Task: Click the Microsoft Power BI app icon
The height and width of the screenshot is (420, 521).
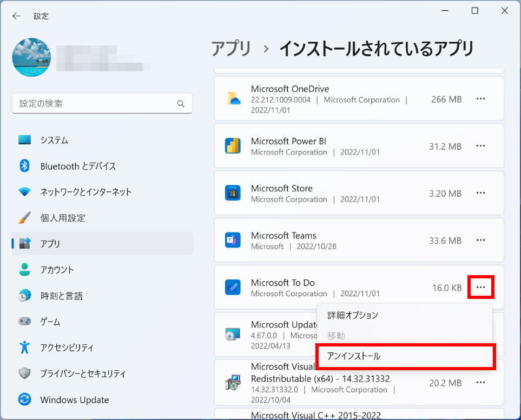Action: click(233, 146)
